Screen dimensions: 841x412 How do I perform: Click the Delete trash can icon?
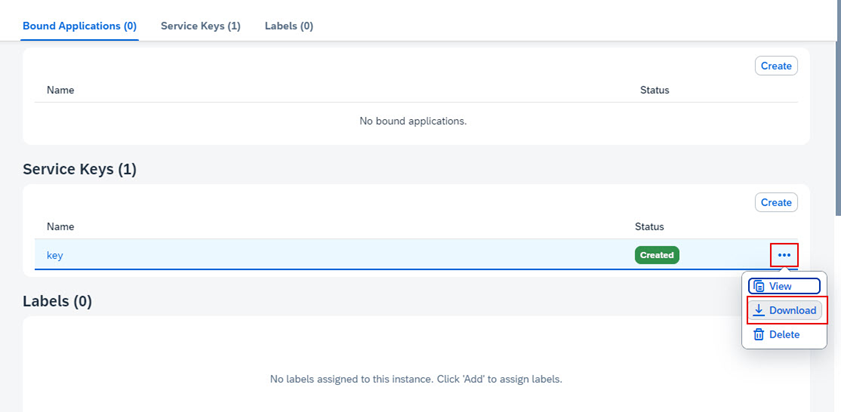point(759,335)
